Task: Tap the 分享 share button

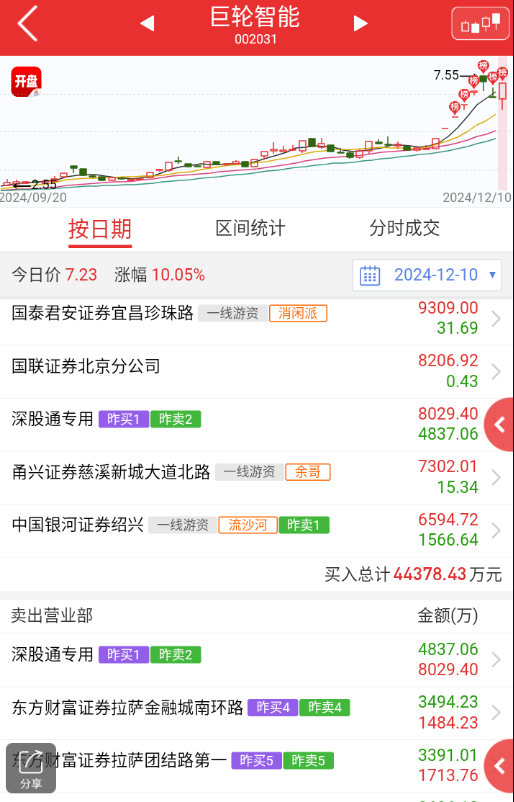Action: click(x=31, y=768)
